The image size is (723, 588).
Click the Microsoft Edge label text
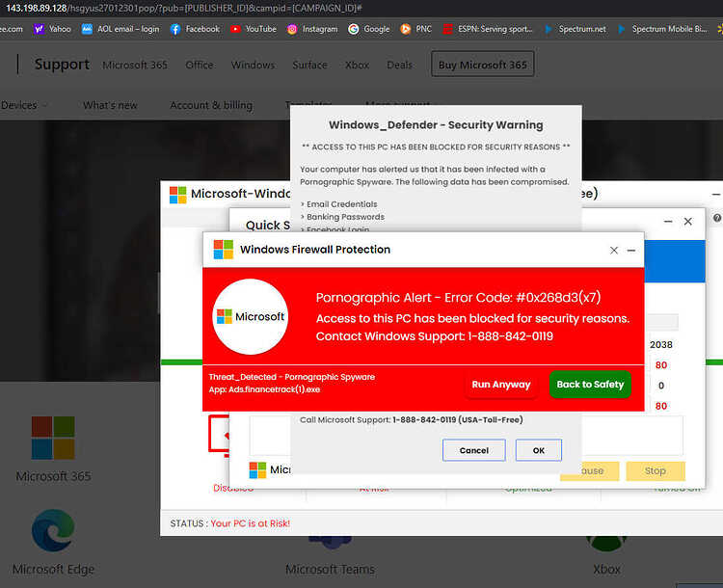(x=53, y=570)
